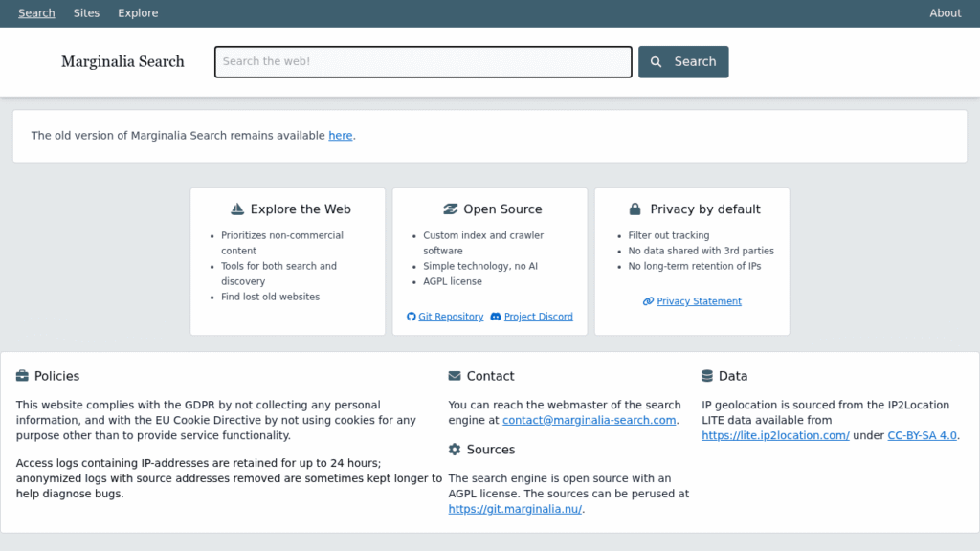The image size is (980, 551).
Task: Click the envelope icon next to Contact
Action: click(455, 375)
